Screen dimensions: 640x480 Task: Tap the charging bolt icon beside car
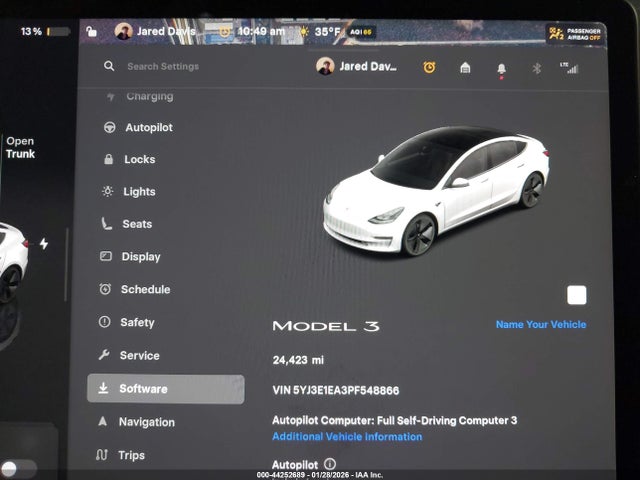(x=43, y=243)
